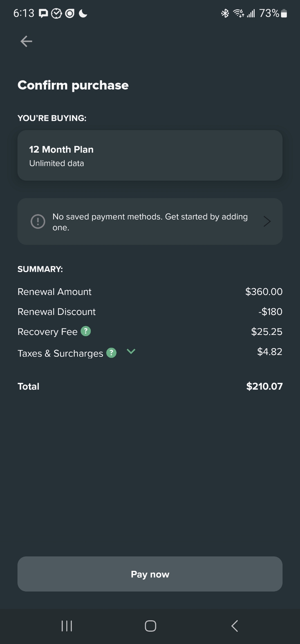This screenshot has height=644, width=300.
Task: Tap the Total amount $210.07
Action: (x=264, y=386)
